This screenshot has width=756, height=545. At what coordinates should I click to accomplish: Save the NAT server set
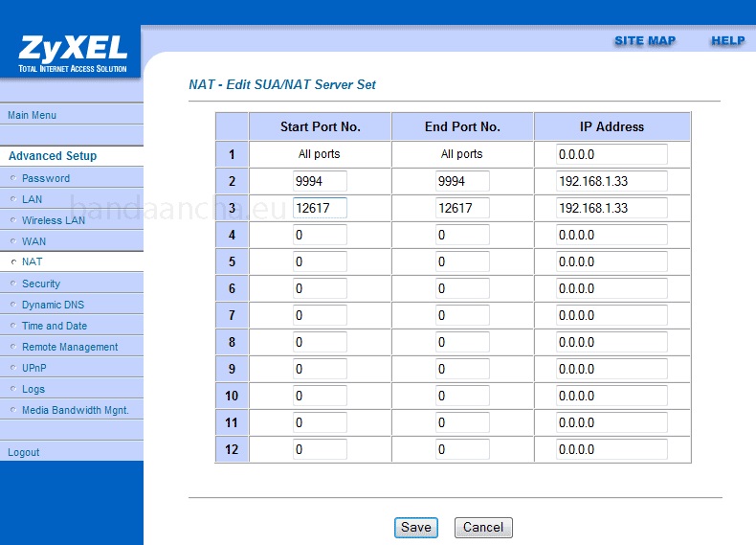click(x=416, y=527)
